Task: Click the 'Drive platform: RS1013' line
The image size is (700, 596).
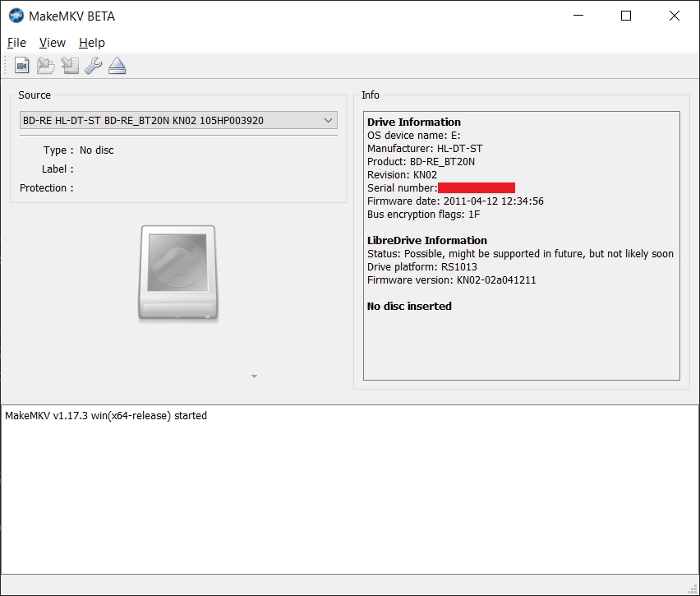Action: point(422,266)
